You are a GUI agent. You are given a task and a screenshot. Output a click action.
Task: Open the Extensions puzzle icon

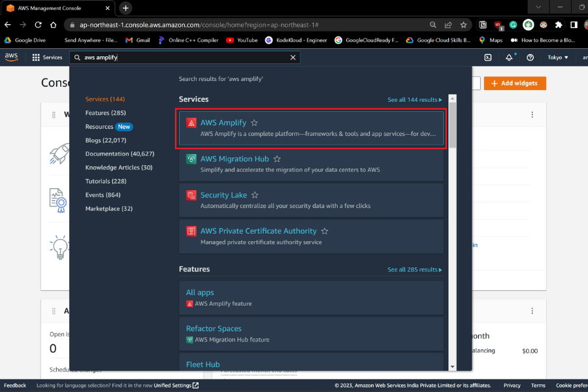pyautogui.click(x=559, y=25)
